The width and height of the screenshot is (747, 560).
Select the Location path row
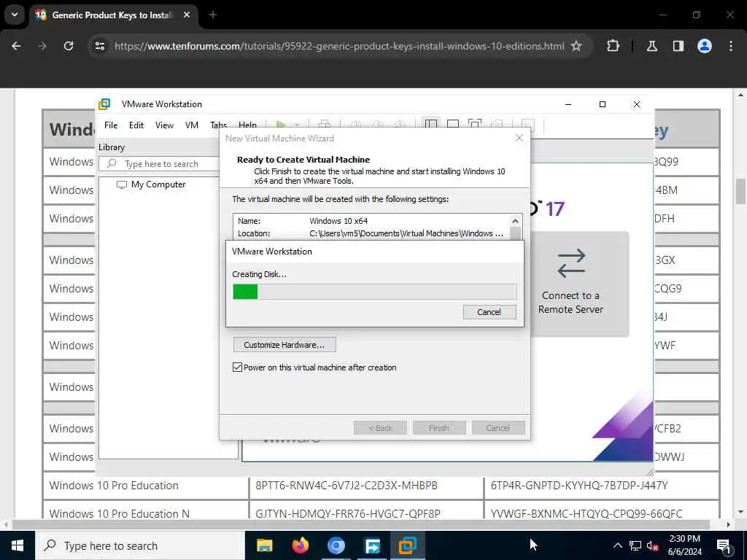[x=371, y=233]
